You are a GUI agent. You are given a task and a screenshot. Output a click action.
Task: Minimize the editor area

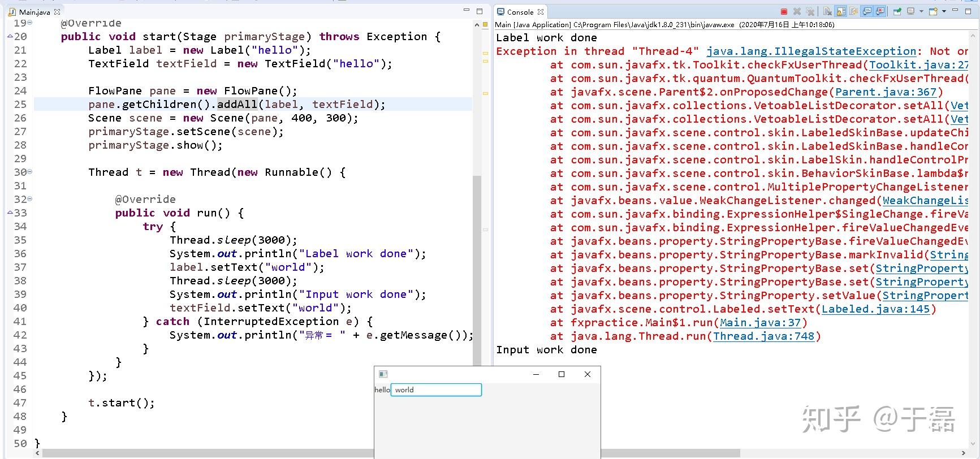point(467,10)
